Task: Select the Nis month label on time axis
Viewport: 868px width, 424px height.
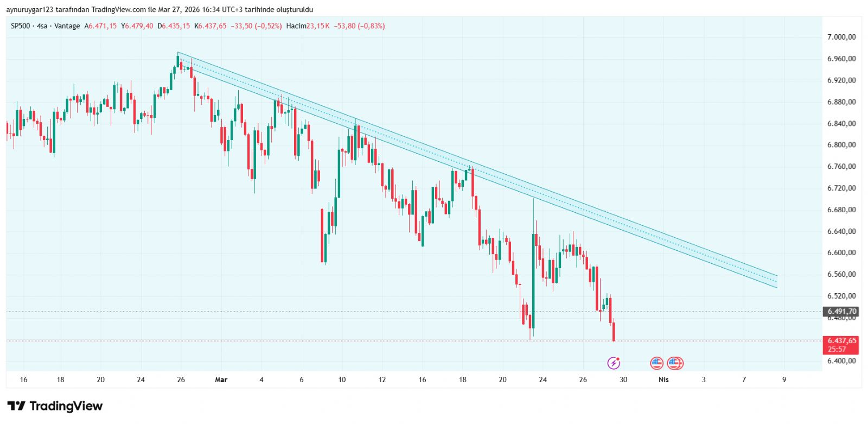Action: tap(663, 379)
